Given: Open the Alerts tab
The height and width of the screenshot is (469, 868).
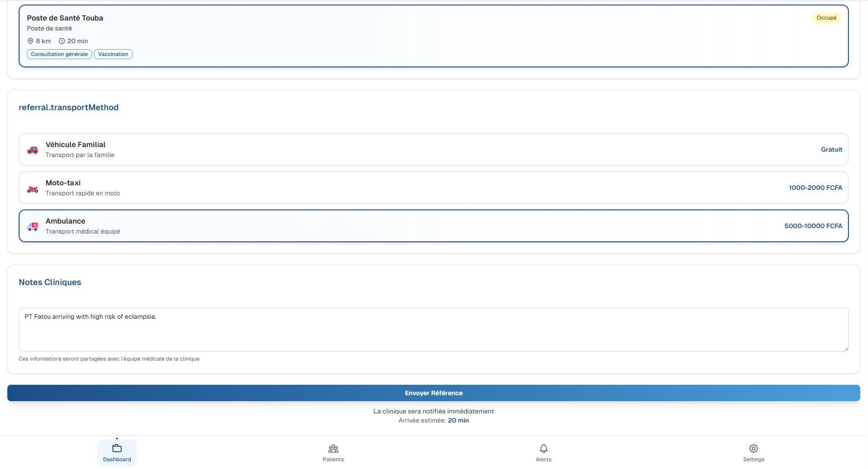Looking at the screenshot, I should 543,453.
